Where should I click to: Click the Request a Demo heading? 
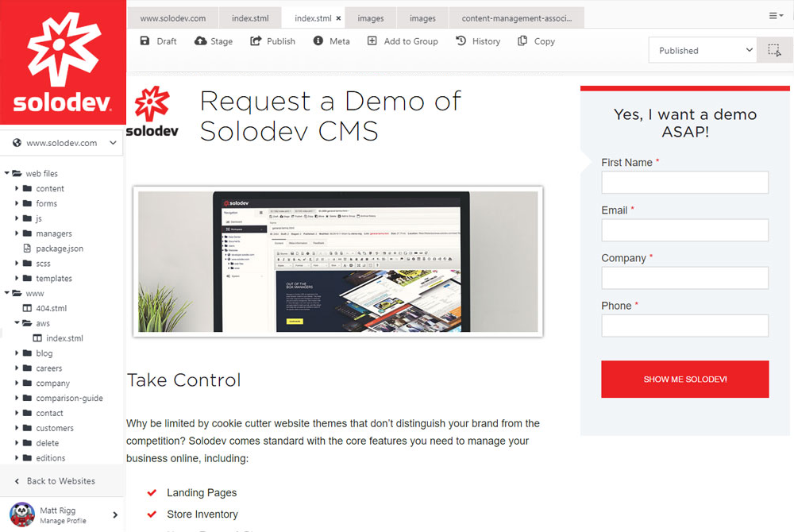pyautogui.click(x=330, y=116)
